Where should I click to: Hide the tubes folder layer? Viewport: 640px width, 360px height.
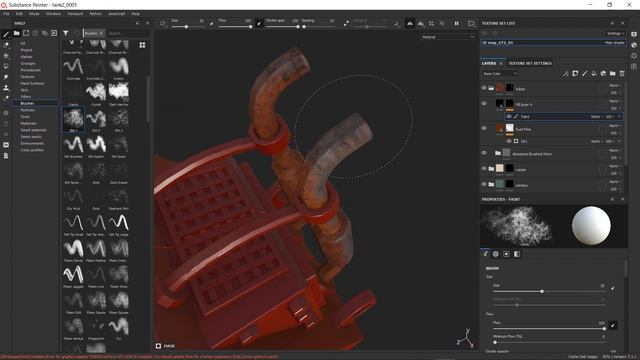(x=484, y=88)
